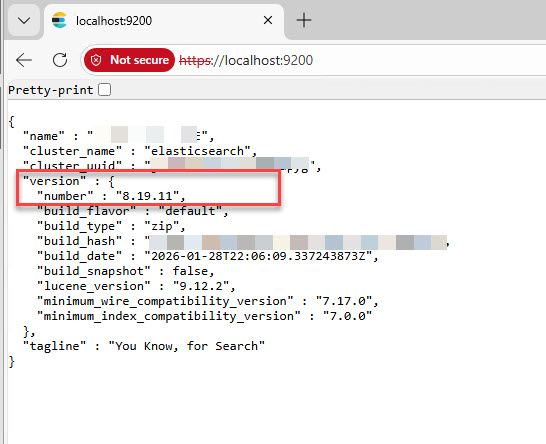Image resolution: width=546 pixels, height=444 pixels.
Task: Click the "build_snapshot" key text
Action: 94,271
